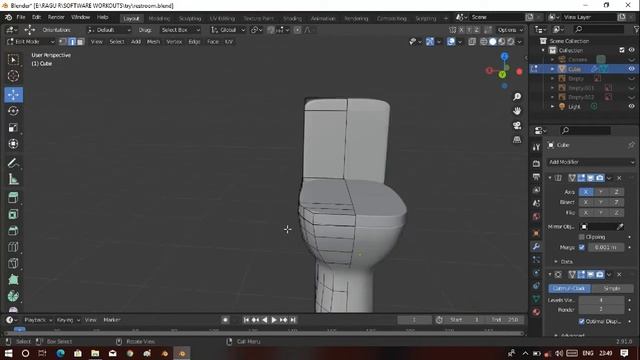Image resolution: width=640 pixels, height=360 pixels.
Task: Select the Loop Cut tool
Action: tap(13, 247)
